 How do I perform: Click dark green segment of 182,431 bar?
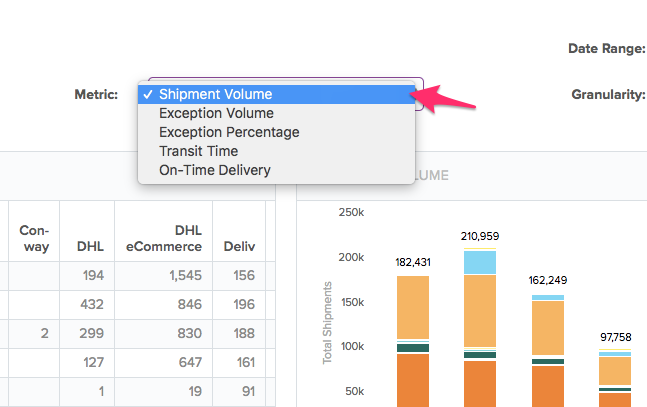pyautogui.click(x=413, y=348)
